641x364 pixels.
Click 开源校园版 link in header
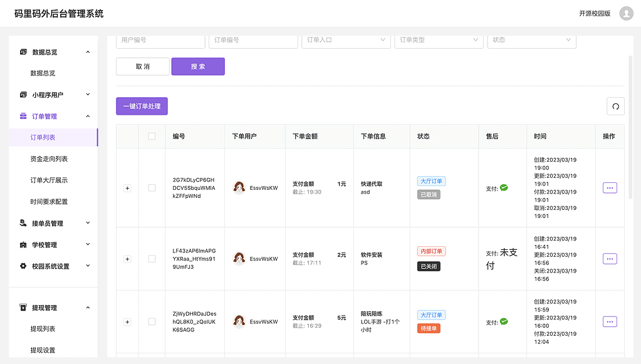(595, 14)
